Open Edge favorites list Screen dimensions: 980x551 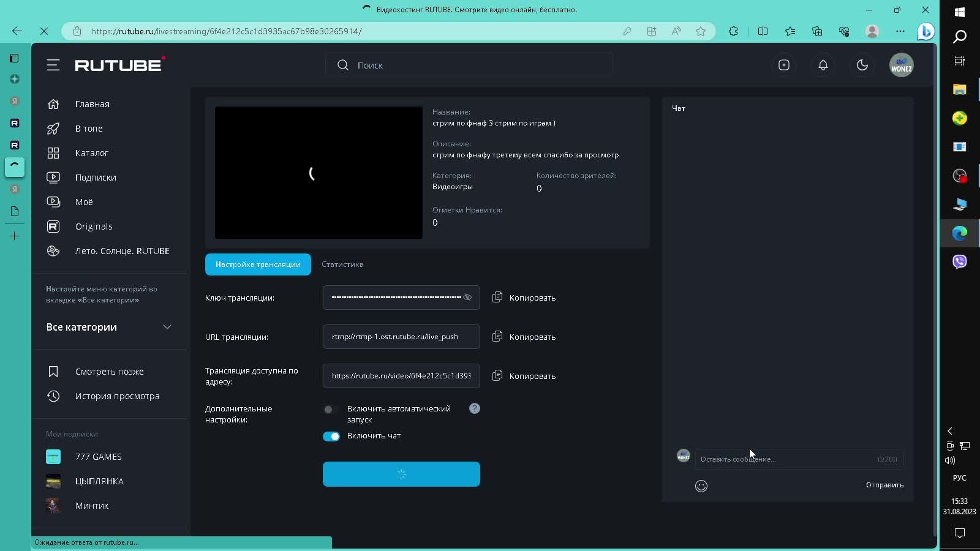(x=790, y=31)
